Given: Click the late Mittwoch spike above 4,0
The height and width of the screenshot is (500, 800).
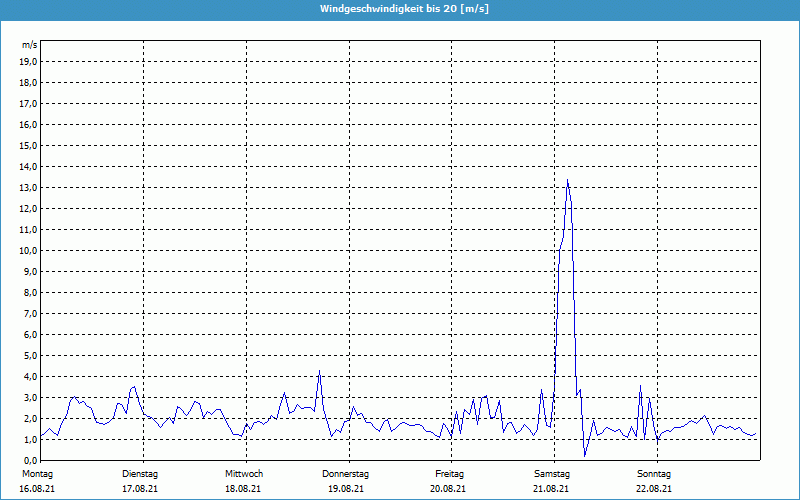Looking at the screenshot, I should coord(319,372).
